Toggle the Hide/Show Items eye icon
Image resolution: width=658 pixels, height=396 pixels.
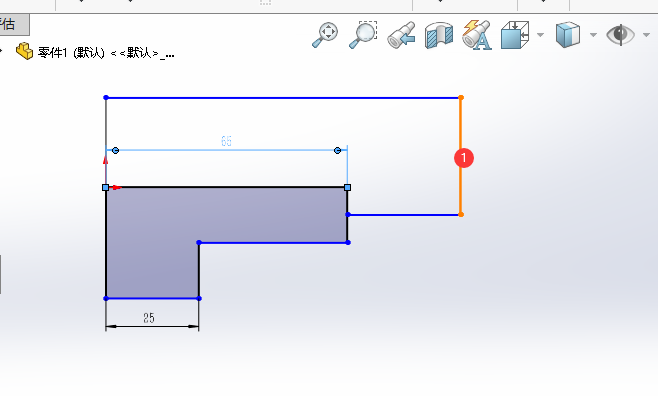click(620, 34)
